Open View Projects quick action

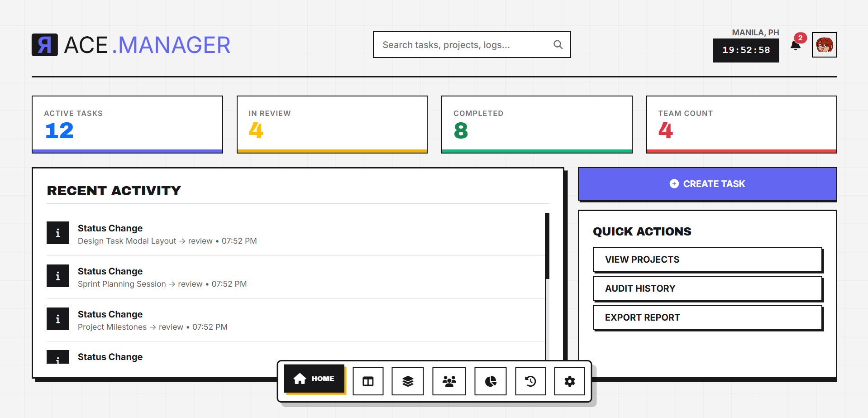pos(707,259)
